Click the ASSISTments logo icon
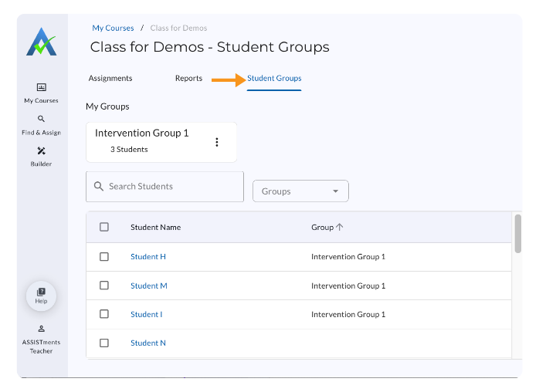 point(41,42)
